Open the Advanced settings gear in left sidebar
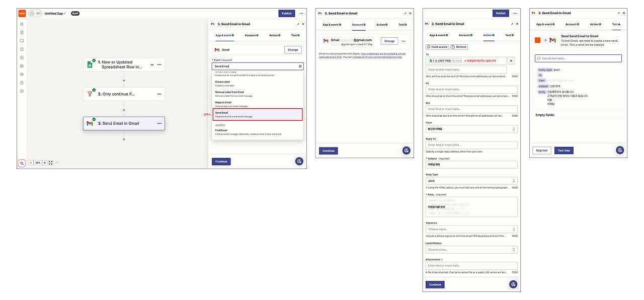The width and height of the screenshot is (644, 300). tap(22, 74)
